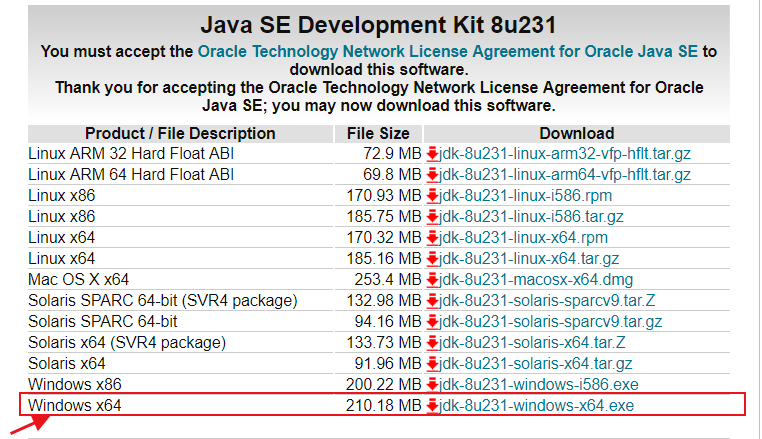Select the 185.16 MB file size cell
The width and height of the screenshot is (762, 439).
click(384, 258)
